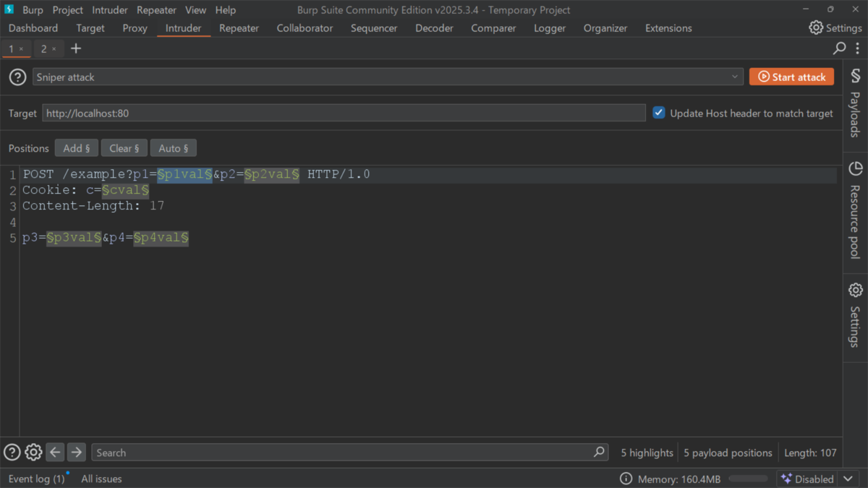Open the View menu
The image size is (868, 488).
click(x=195, y=10)
